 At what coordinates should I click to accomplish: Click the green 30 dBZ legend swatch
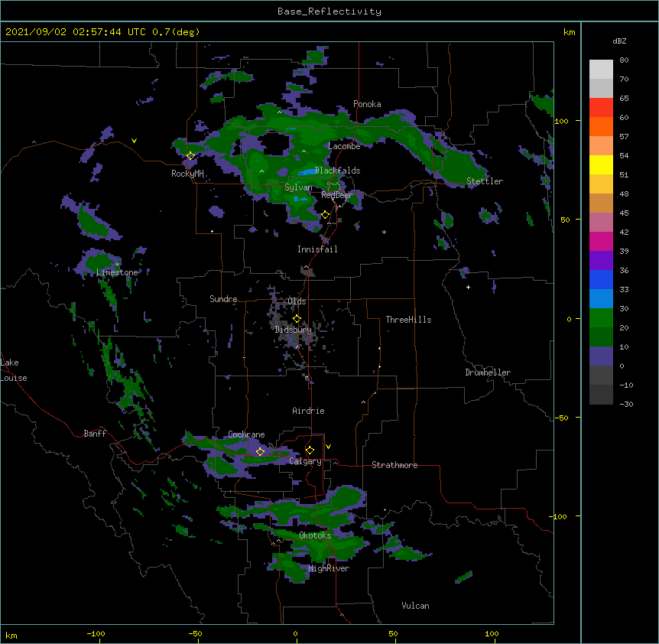pyautogui.click(x=601, y=318)
